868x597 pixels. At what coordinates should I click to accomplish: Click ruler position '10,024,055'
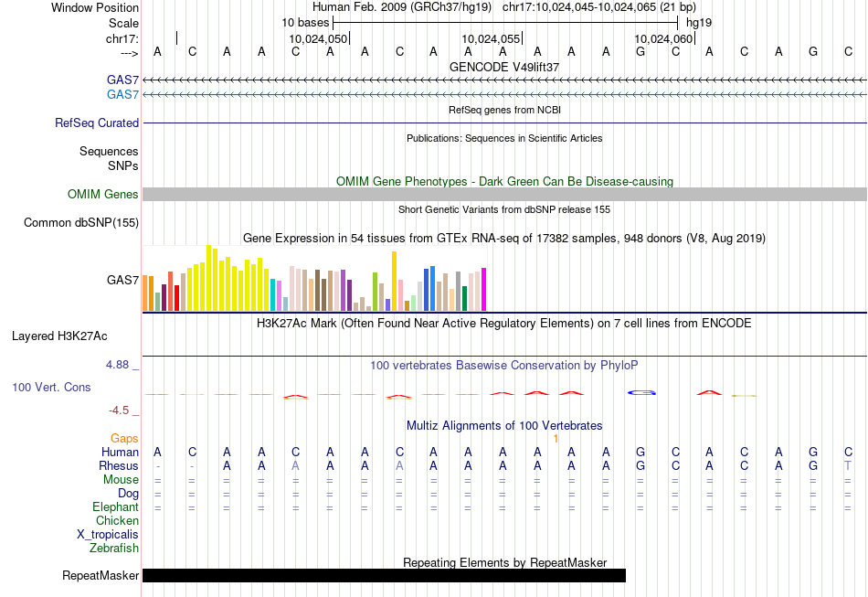pyautogui.click(x=491, y=38)
